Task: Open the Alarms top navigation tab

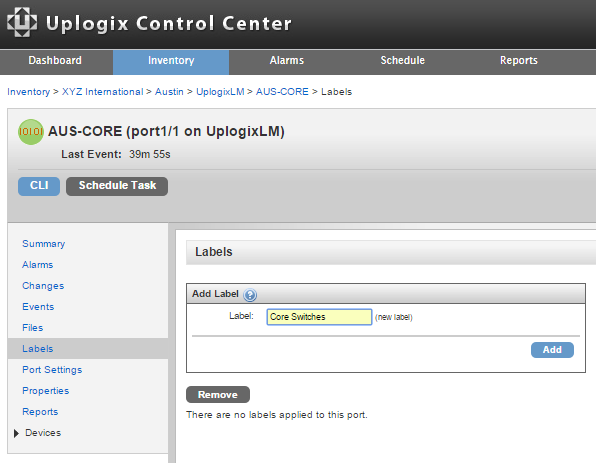Action: [287, 60]
